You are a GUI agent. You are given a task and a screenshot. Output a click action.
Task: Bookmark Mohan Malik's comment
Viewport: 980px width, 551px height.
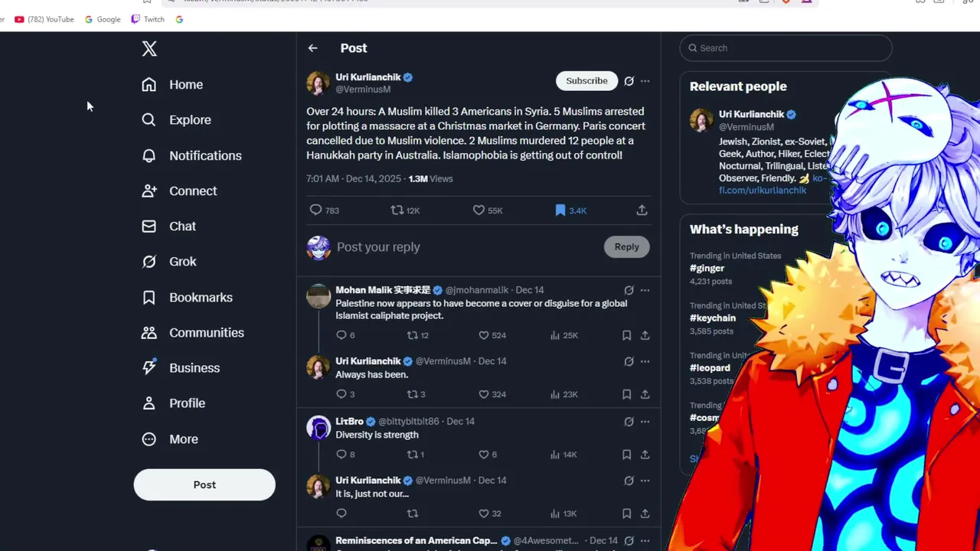tap(626, 335)
